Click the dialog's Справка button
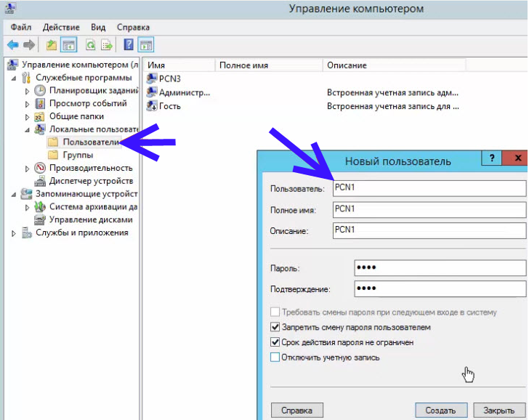 point(297,411)
